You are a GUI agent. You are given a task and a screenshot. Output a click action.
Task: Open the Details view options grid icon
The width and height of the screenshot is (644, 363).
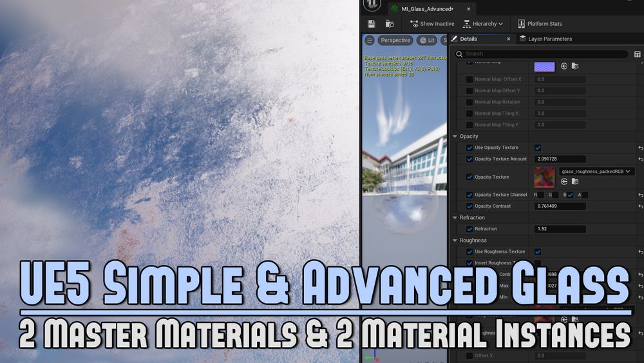638,54
